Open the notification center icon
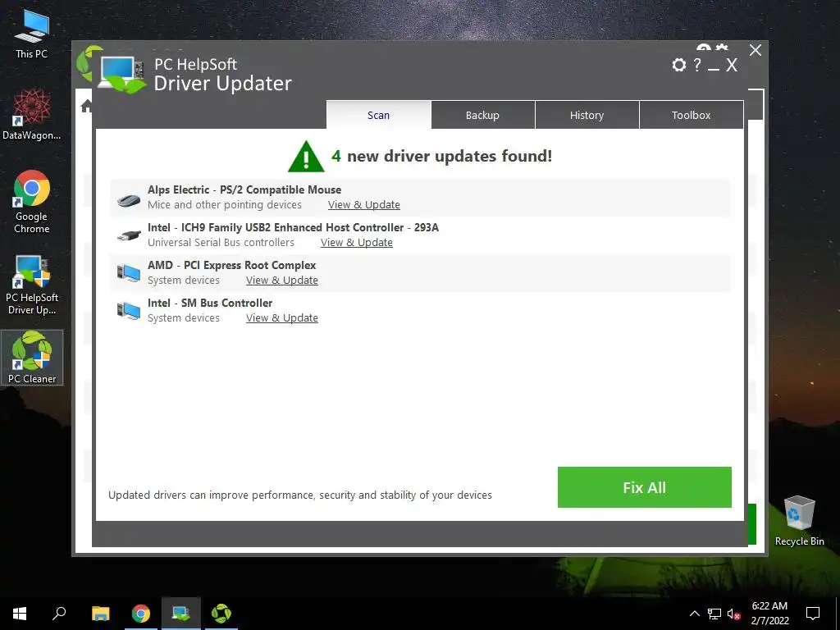The height and width of the screenshot is (630, 840). [x=813, y=614]
